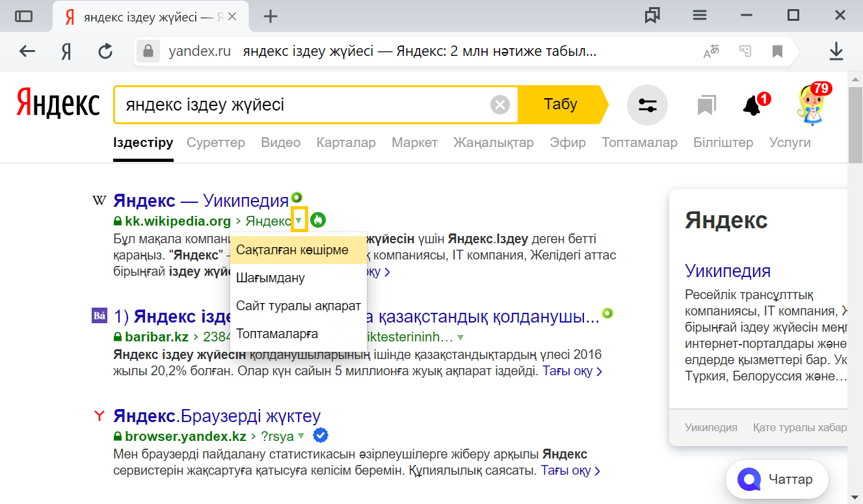Switch to Топтамалар tab
Screen dimensions: 863x504
tap(639, 142)
